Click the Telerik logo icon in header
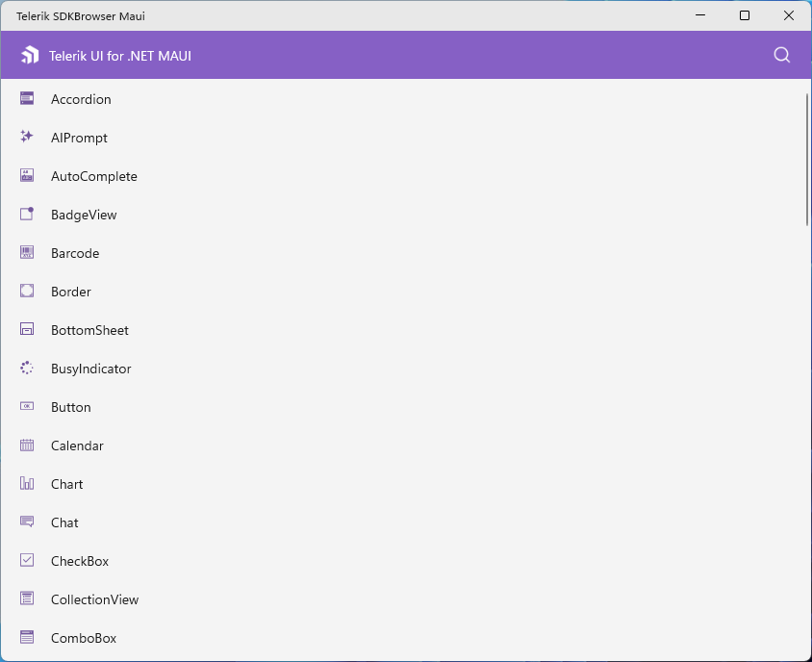 [x=30, y=55]
